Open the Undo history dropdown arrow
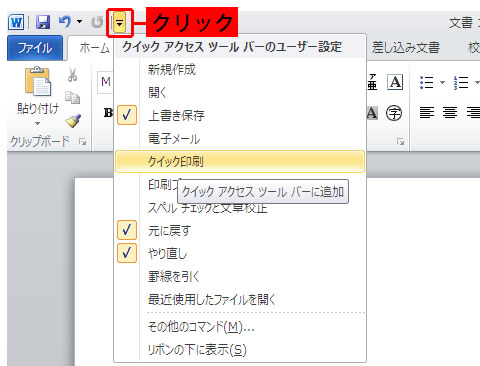The width and height of the screenshot is (480, 366). pyautogui.click(x=79, y=22)
